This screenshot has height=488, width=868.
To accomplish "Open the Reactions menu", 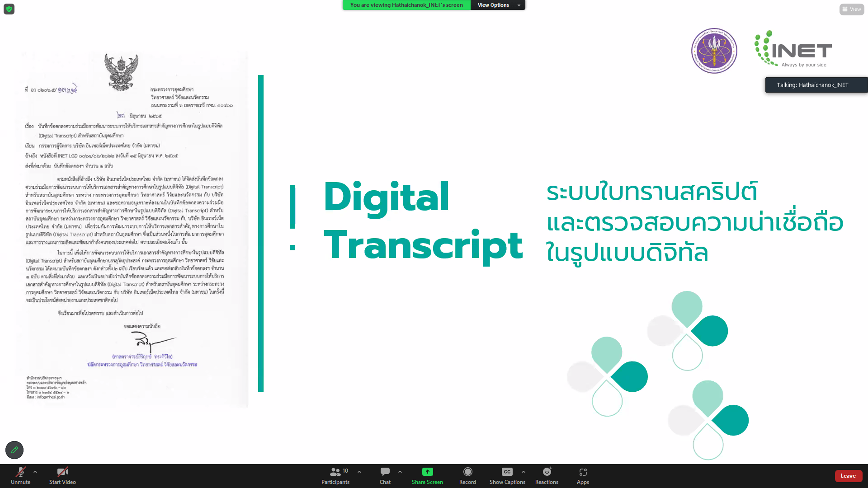I will (x=547, y=476).
